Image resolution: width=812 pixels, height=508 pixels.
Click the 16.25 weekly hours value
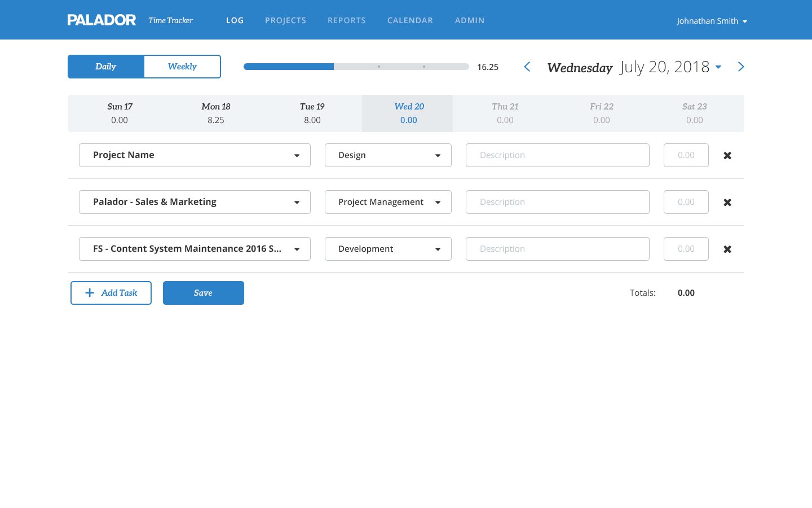(488, 67)
